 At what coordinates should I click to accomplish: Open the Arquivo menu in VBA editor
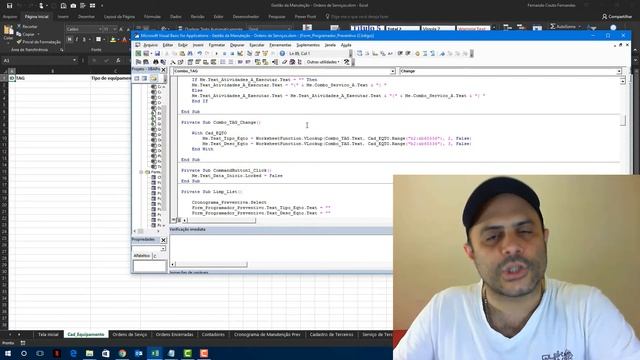pyautogui.click(x=150, y=45)
